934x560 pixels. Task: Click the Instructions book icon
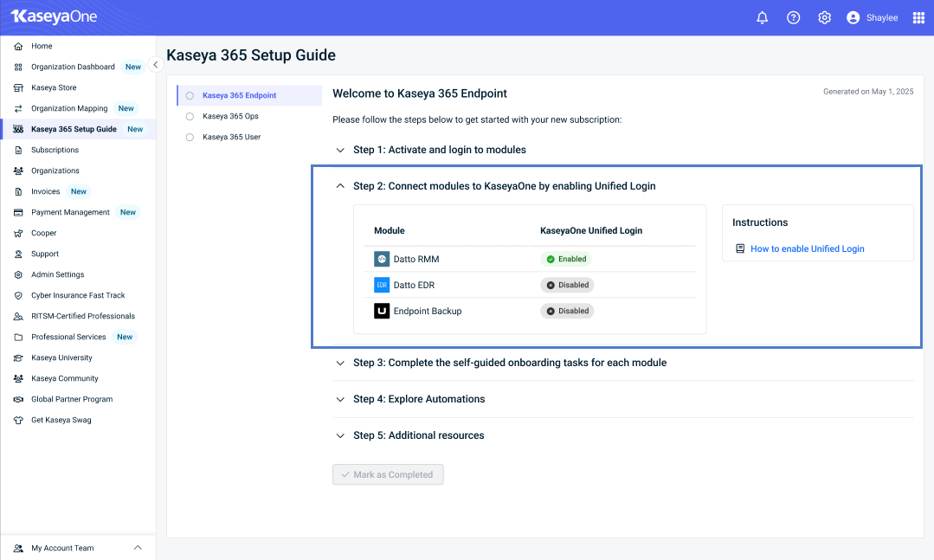(x=740, y=249)
